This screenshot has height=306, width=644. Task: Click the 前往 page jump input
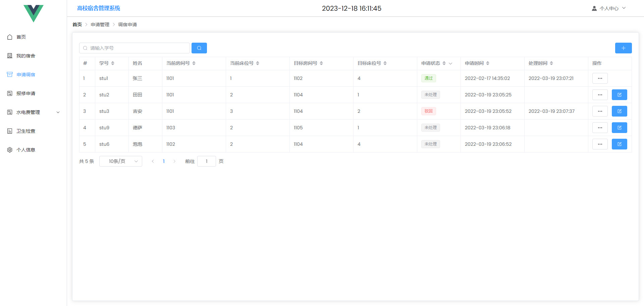207,161
